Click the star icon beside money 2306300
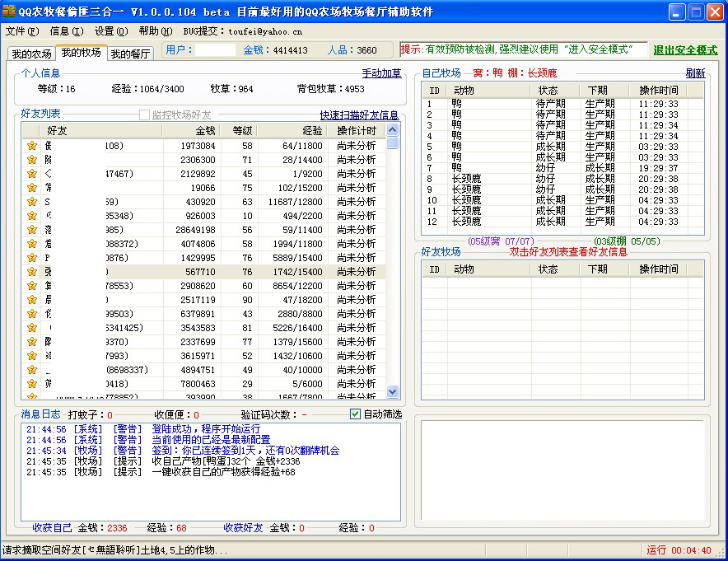The height and width of the screenshot is (561, 728). tap(32, 160)
